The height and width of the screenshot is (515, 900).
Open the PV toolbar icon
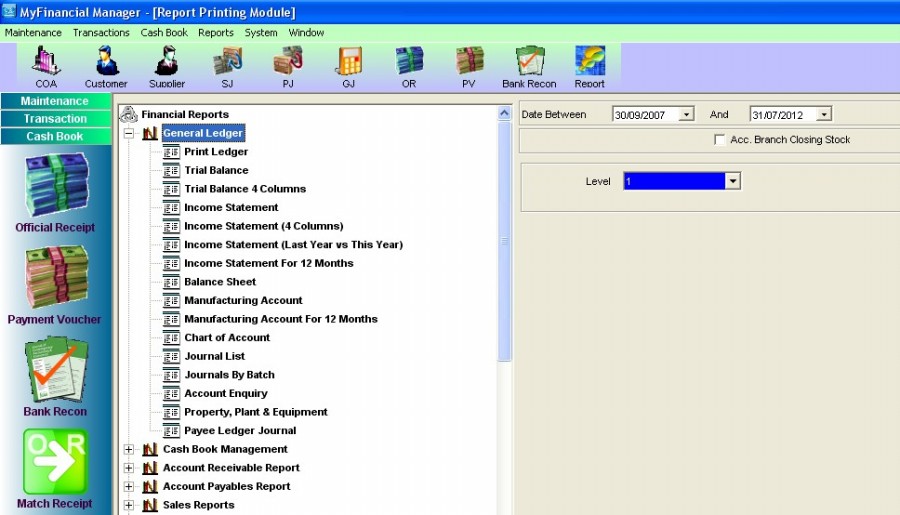(x=470, y=61)
